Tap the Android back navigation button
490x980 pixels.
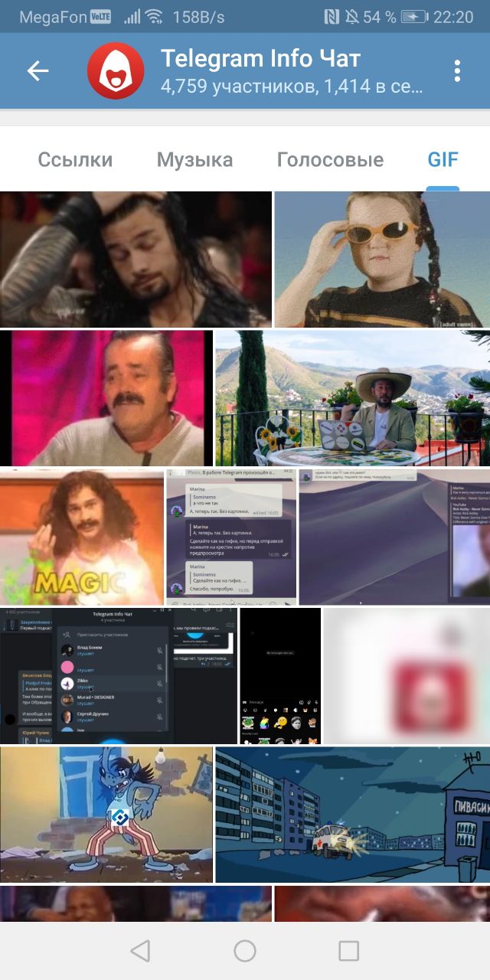(140, 951)
